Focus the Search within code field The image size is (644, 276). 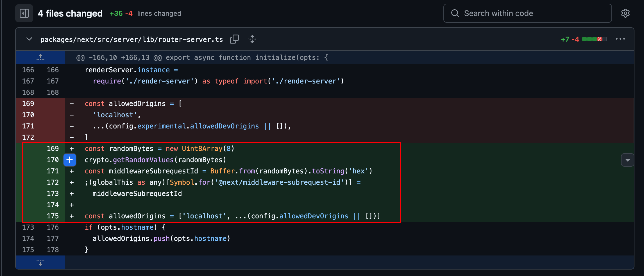tap(527, 13)
